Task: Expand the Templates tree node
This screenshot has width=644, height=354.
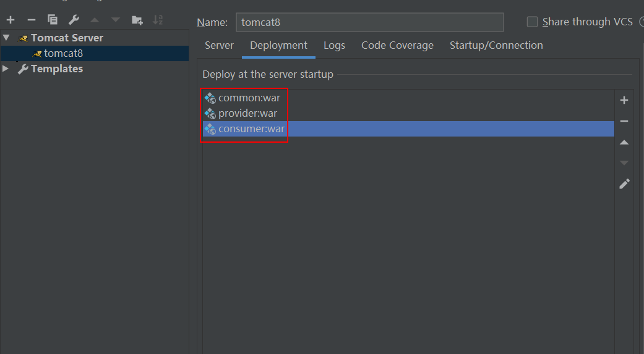Action: (x=6, y=69)
